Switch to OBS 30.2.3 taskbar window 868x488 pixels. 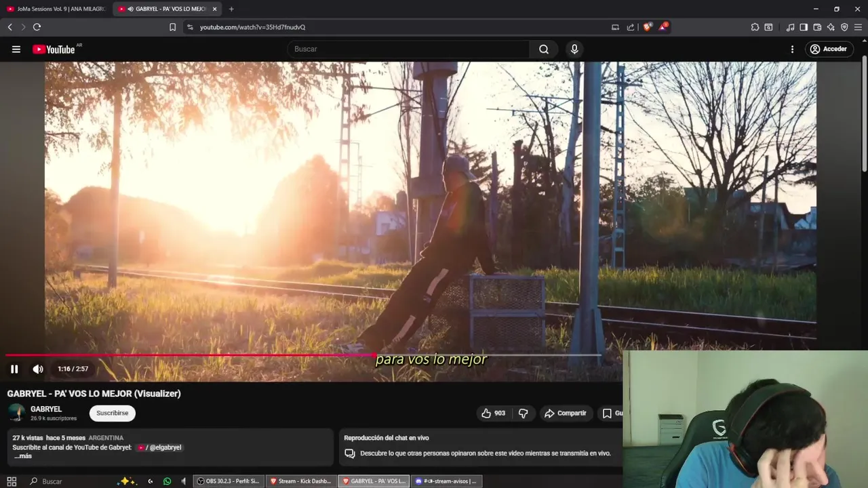point(229,481)
